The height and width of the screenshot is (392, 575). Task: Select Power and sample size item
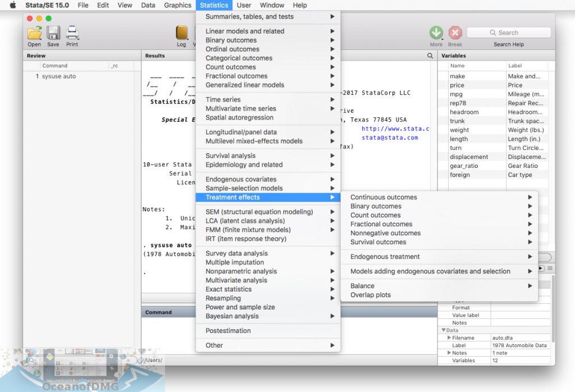tap(268, 307)
